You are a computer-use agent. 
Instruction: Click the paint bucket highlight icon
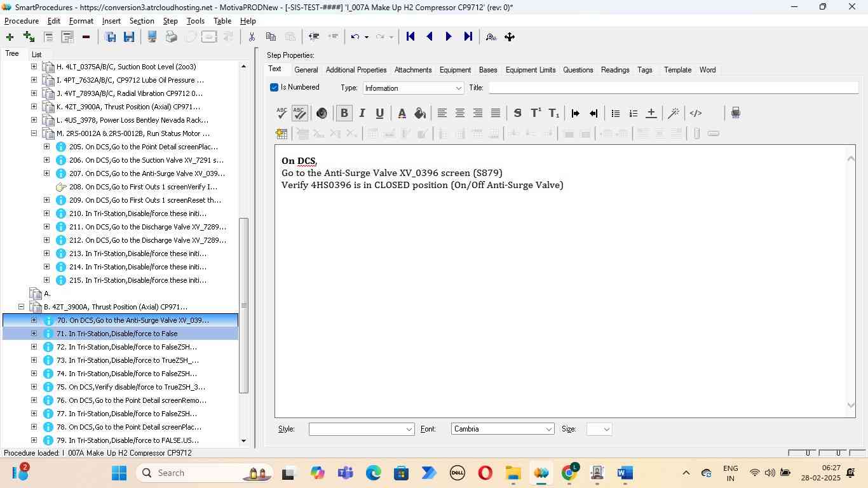tap(419, 113)
